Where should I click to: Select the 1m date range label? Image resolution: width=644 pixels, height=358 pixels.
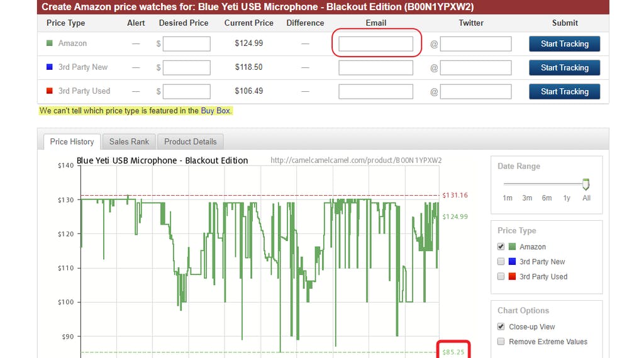tap(508, 198)
